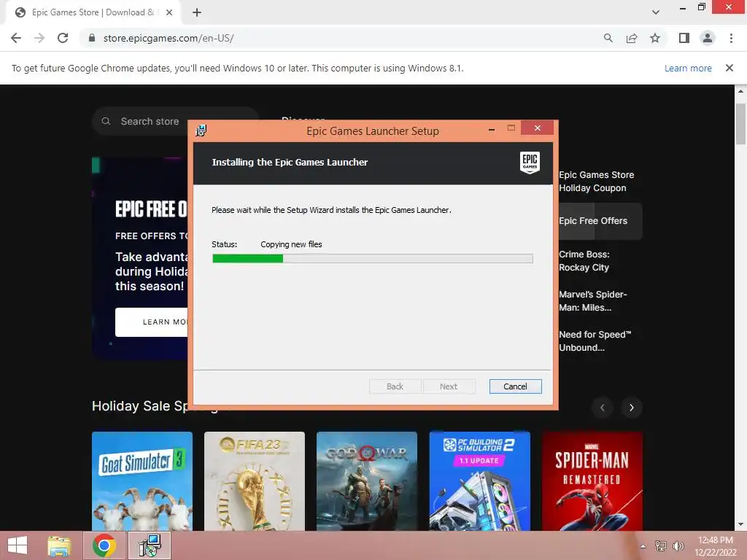The width and height of the screenshot is (747, 560).
Task: Cancel the Epic Games Launcher installation
Action: [516, 386]
